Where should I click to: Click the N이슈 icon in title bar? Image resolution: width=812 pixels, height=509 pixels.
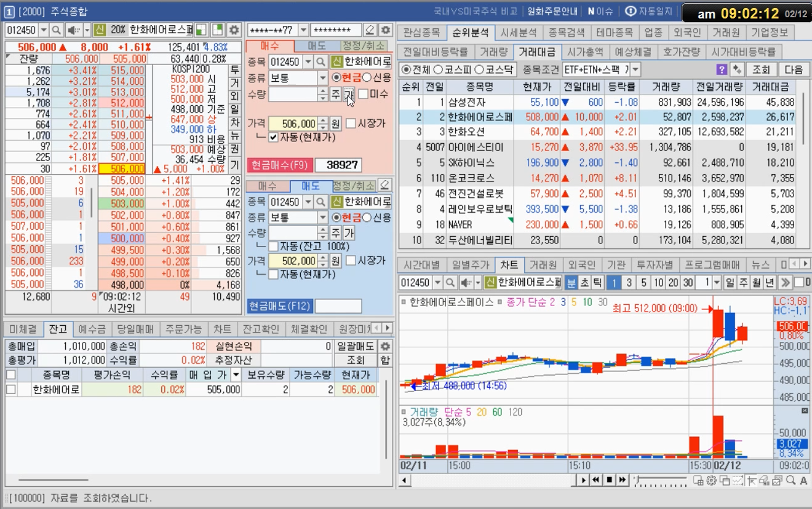coord(600,11)
